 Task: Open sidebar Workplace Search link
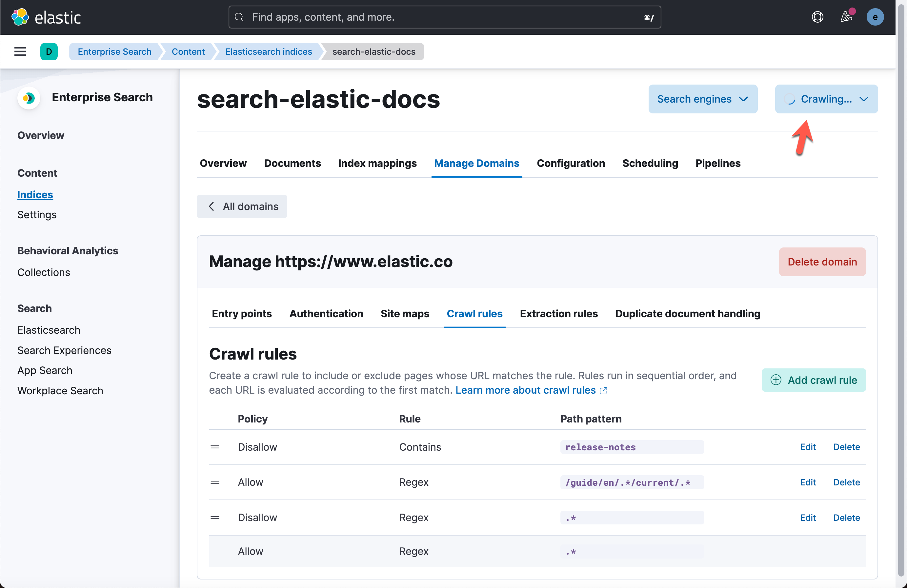[60, 391]
